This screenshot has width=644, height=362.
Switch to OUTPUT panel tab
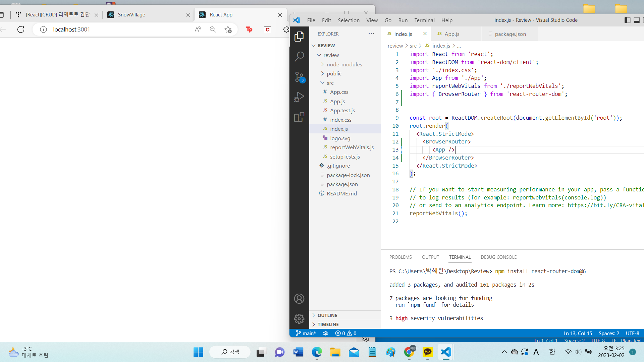click(x=430, y=257)
